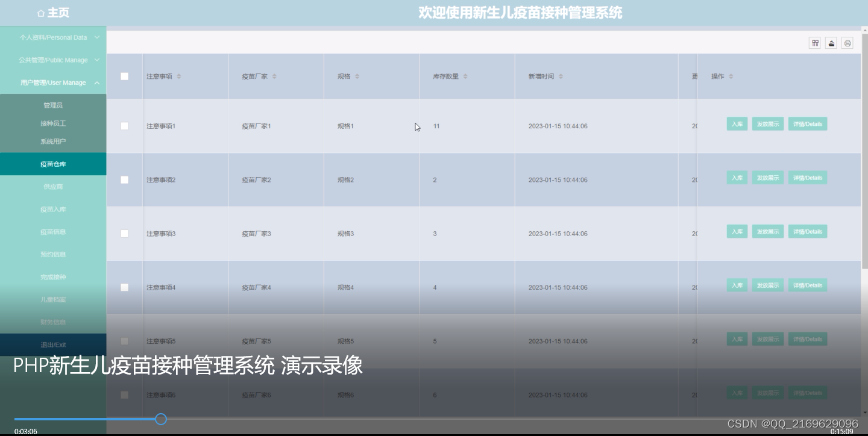The width and height of the screenshot is (868, 436).
Task: Click 退出/Exit in the sidebar
Action: point(53,345)
